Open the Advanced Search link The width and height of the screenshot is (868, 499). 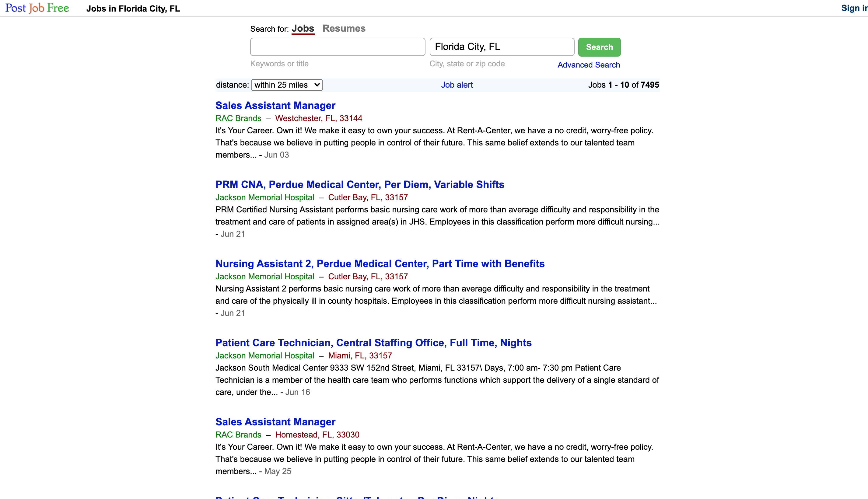pos(588,65)
